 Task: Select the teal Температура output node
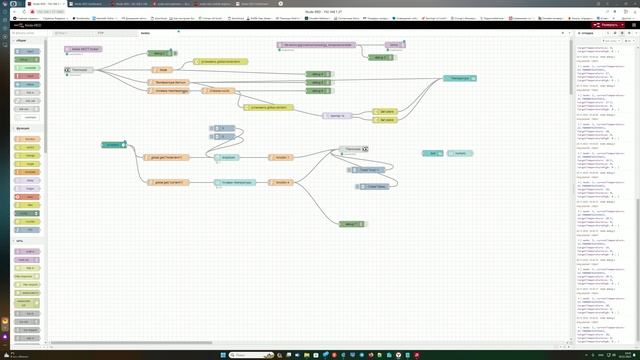pos(460,78)
